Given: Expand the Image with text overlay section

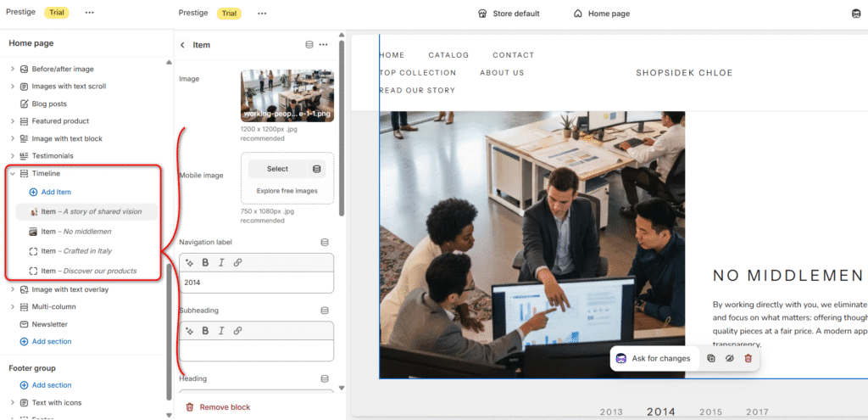Looking at the screenshot, I should click(12, 290).
